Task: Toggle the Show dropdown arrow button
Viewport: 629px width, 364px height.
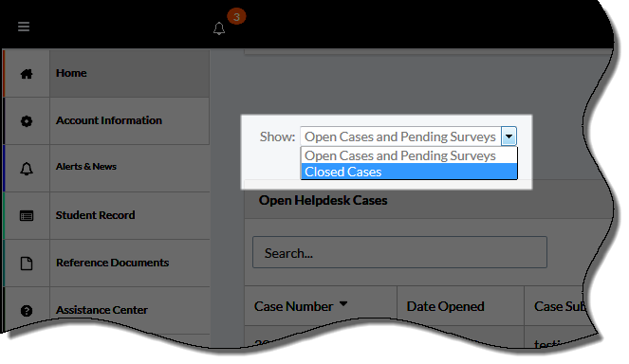Action: (x=509, y=136)
